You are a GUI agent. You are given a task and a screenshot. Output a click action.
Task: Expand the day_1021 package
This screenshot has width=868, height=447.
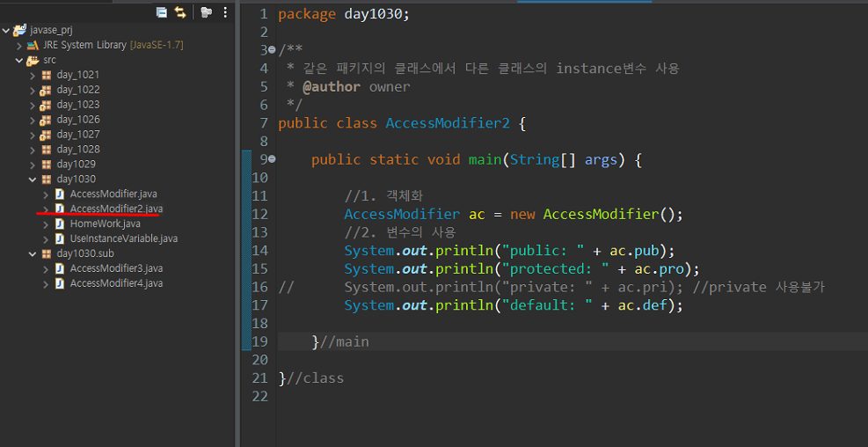tap(33, 75)
